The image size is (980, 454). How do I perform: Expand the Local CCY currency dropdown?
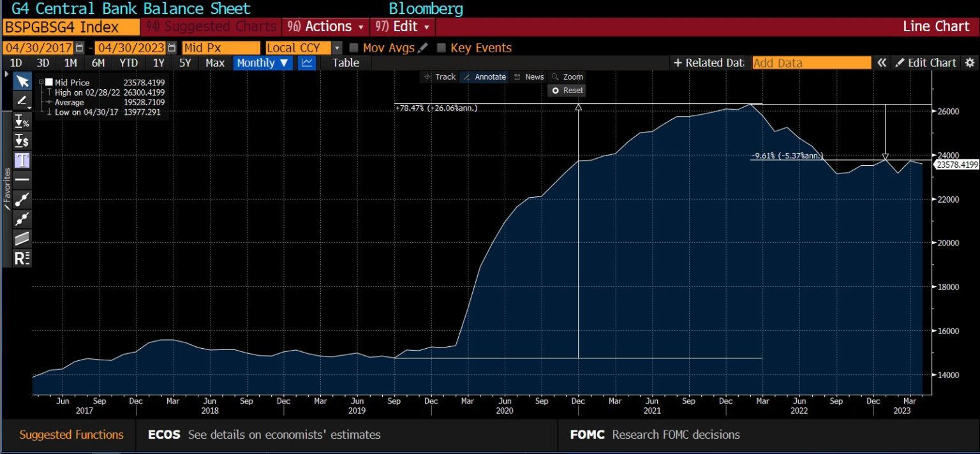point(337,48)
